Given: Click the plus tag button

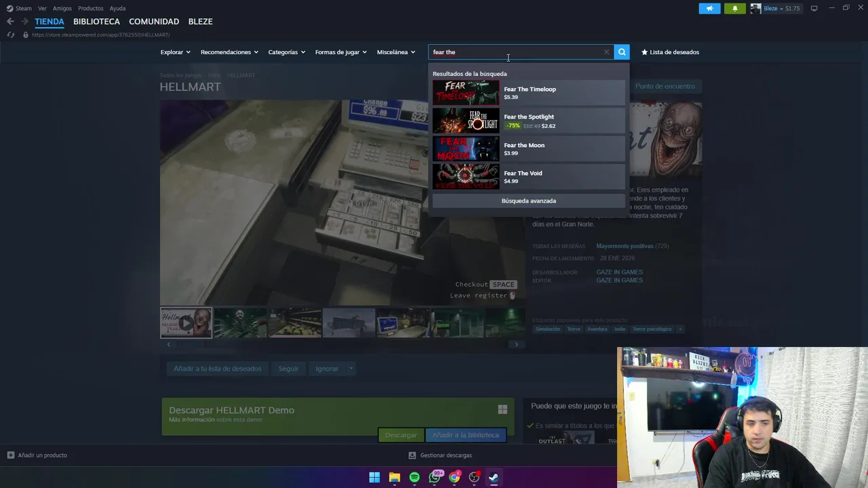Looking at the screenshot, I should (x=679, y=329).
